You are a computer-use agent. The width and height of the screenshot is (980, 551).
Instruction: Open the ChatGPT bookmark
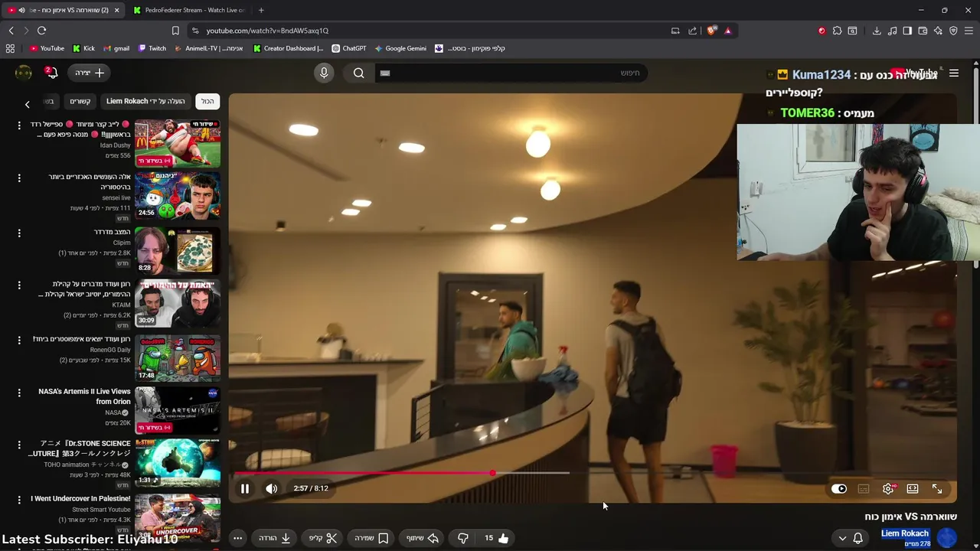pos(349,48)
